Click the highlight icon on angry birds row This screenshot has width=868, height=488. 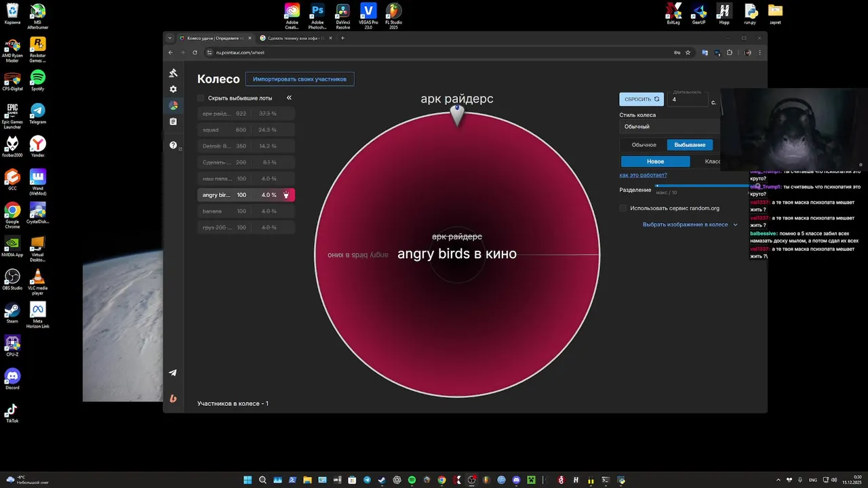pos(286,195)
